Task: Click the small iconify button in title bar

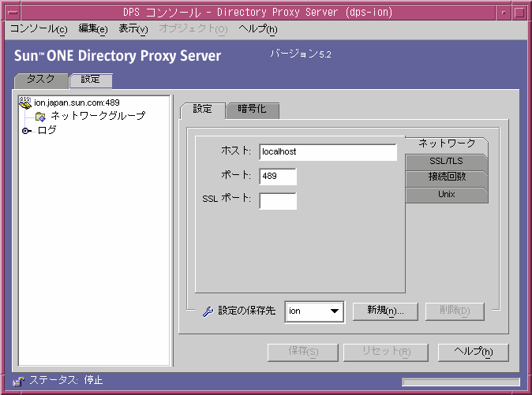Action: coord(504,13)
